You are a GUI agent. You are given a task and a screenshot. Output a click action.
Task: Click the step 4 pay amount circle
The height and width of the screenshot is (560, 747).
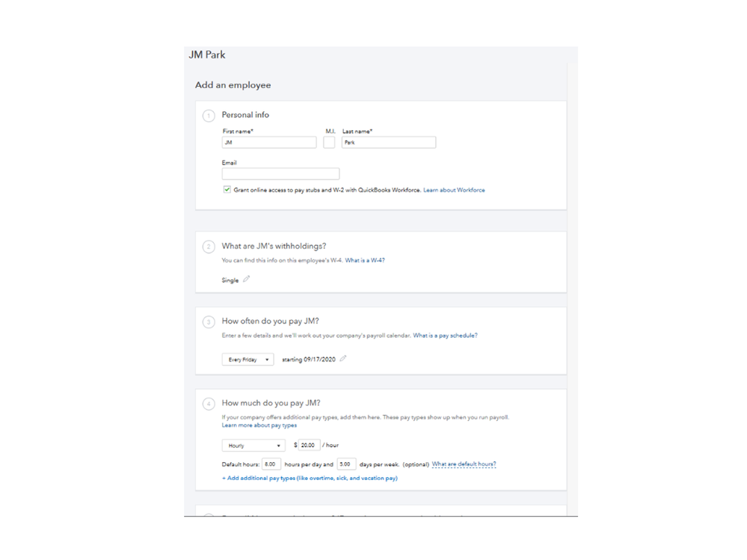pyautogui.click(x=209, y=404)
